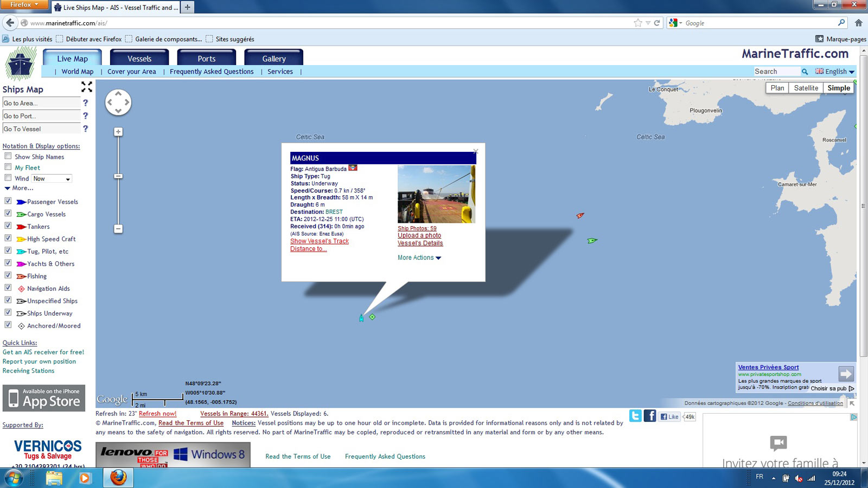Pan the map up with navigation arrow
Image resolution: width=868 pixels, height=488 pixels.
click(x=118, y=94)
